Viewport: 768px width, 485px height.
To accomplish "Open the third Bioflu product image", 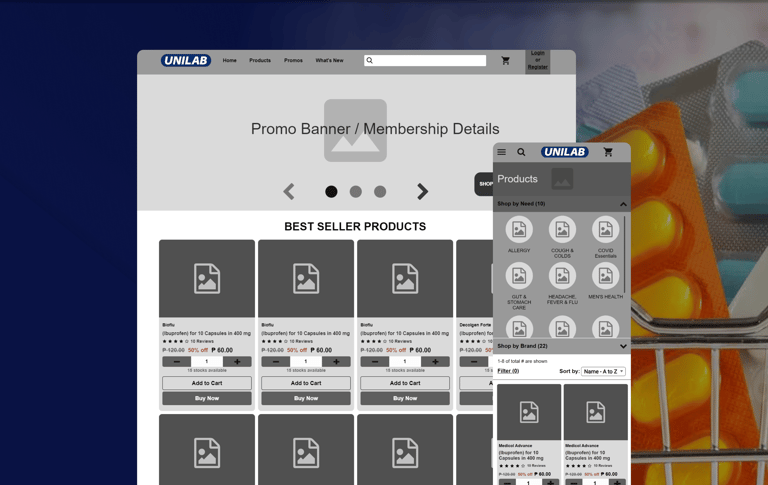I will 405,278.
